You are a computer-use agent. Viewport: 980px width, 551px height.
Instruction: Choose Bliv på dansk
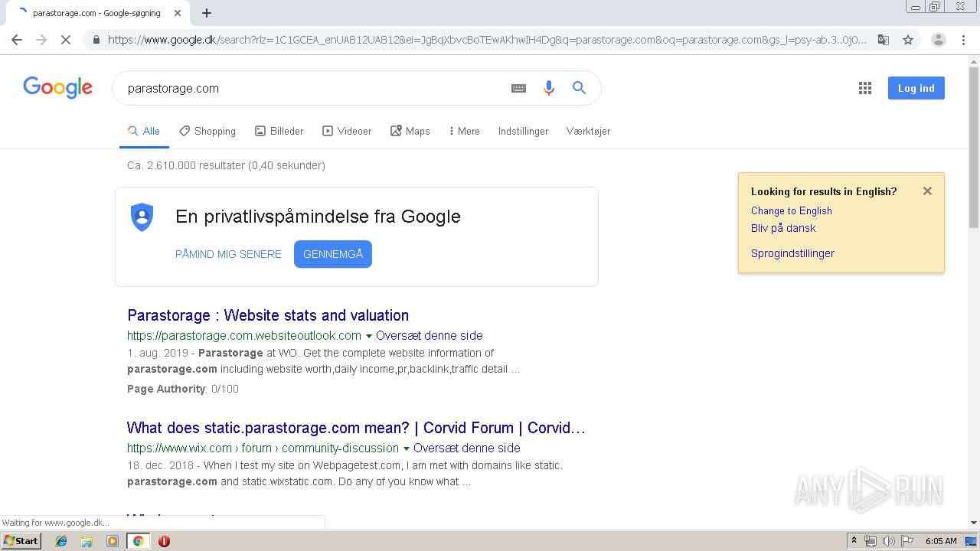coord(783,228)
